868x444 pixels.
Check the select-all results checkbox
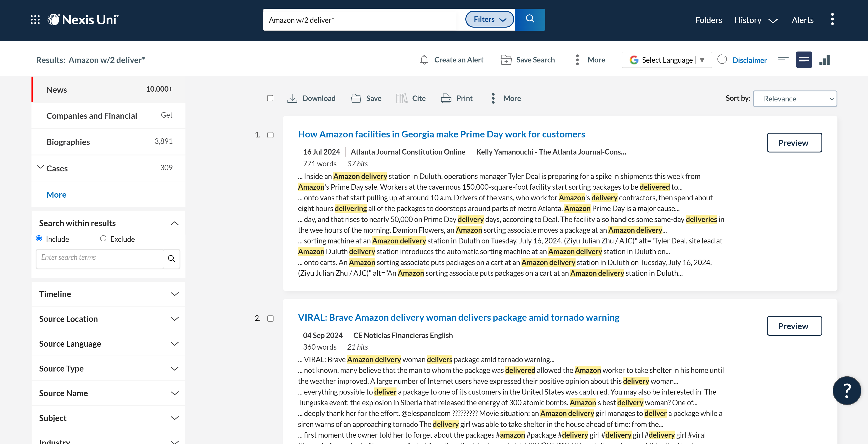pyautogui.click(x=270, y=98)
